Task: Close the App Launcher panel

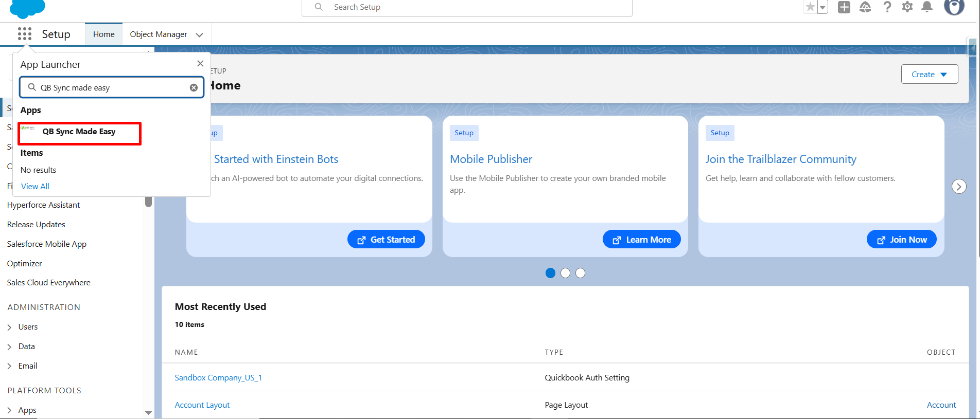Action: click(x=200, y=63)
